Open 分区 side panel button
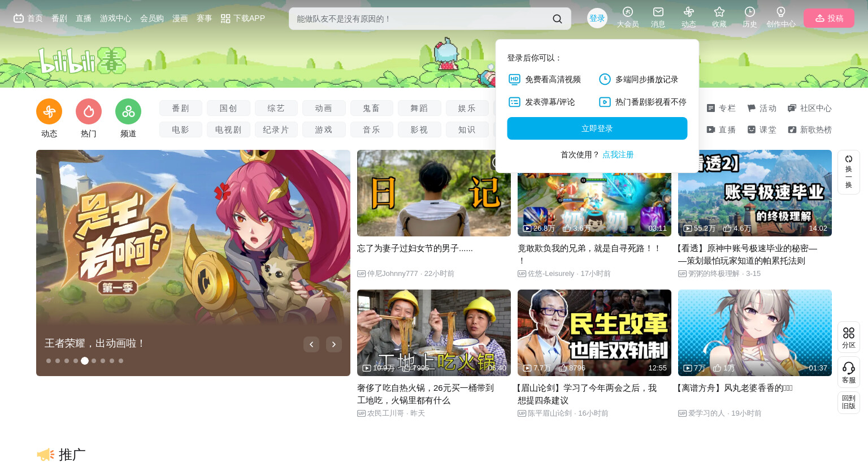 (849, 338)
